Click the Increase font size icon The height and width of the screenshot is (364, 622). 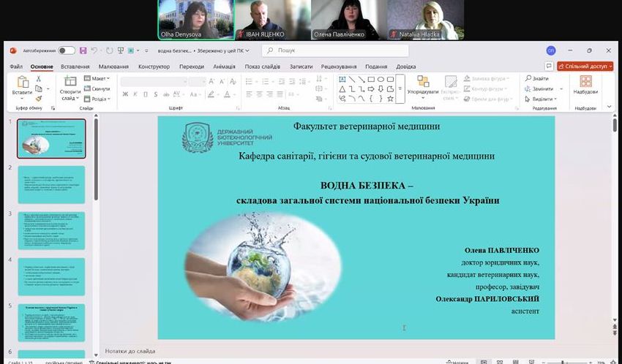211,82
